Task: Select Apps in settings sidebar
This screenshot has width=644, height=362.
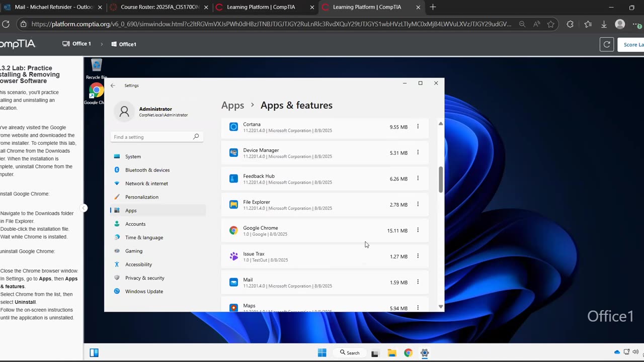Action: point(158,211)
